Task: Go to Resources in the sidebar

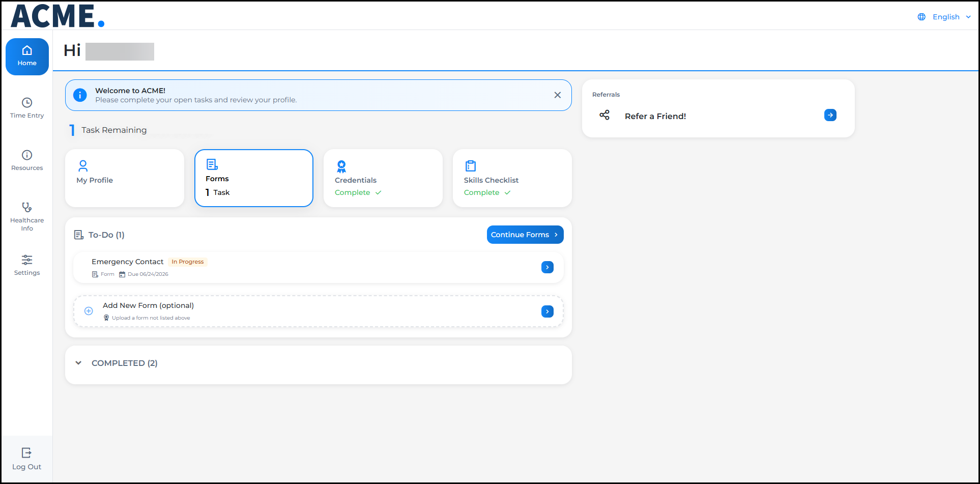Action: coord(27,161)
